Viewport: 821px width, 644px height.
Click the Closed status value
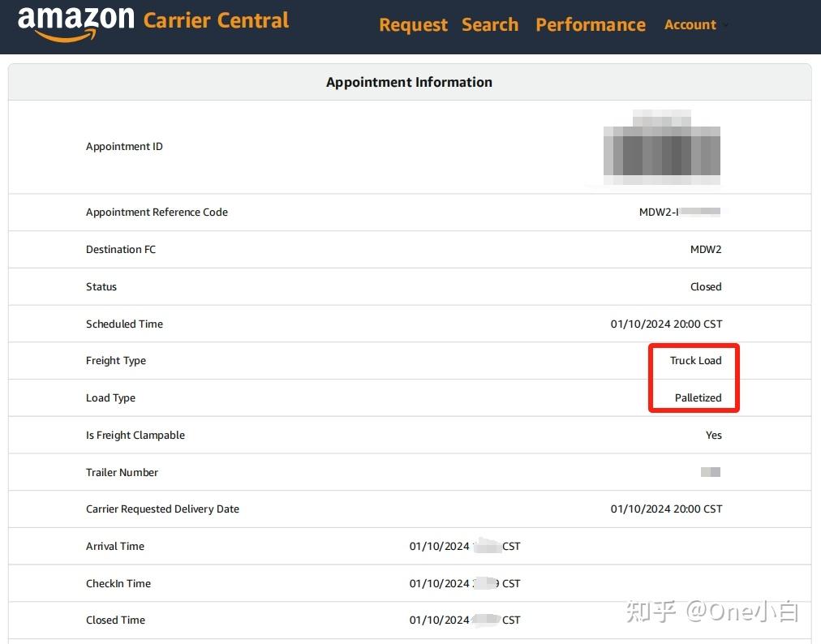[x=706, y=286]
